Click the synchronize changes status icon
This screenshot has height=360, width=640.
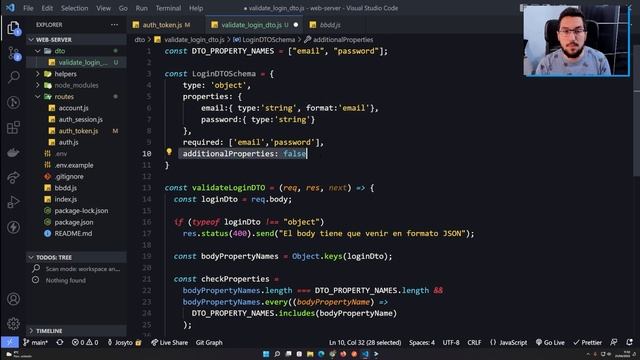(60, 342)
